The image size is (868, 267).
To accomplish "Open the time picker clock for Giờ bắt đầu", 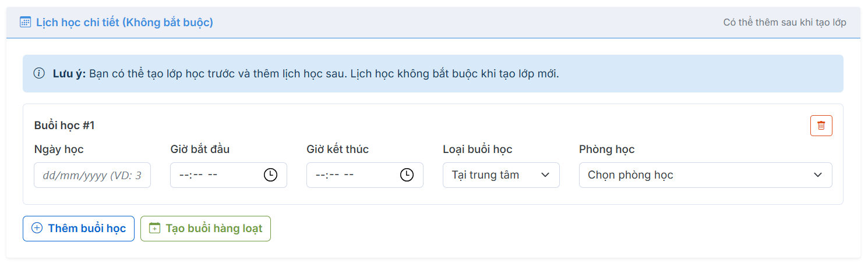I will 270,175.
